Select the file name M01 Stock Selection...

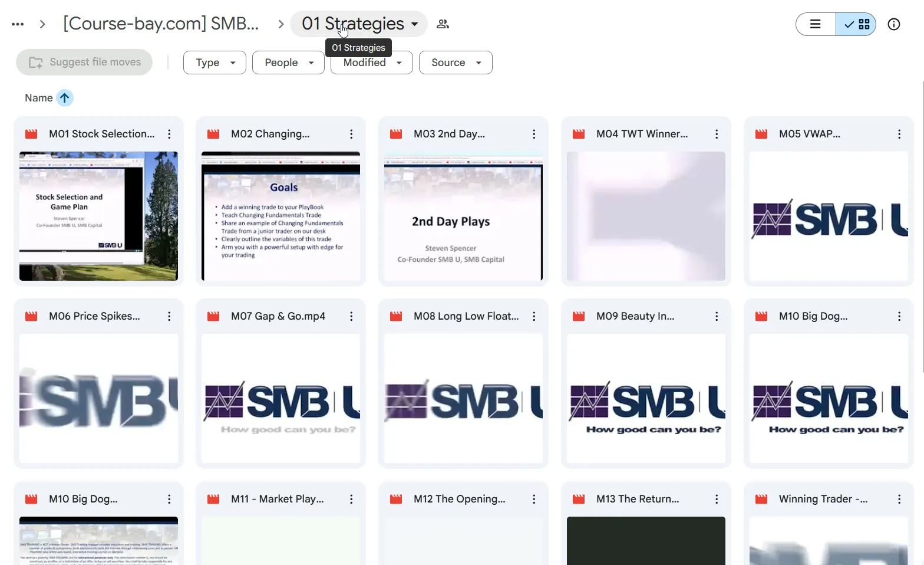[102, 134]
